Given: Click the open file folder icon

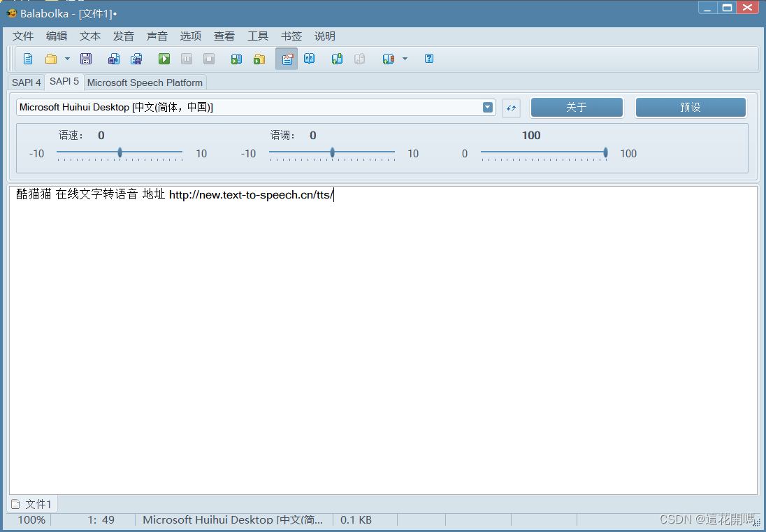Looking at the screenshot, I should pyautogui.click(x=51, y=59).
